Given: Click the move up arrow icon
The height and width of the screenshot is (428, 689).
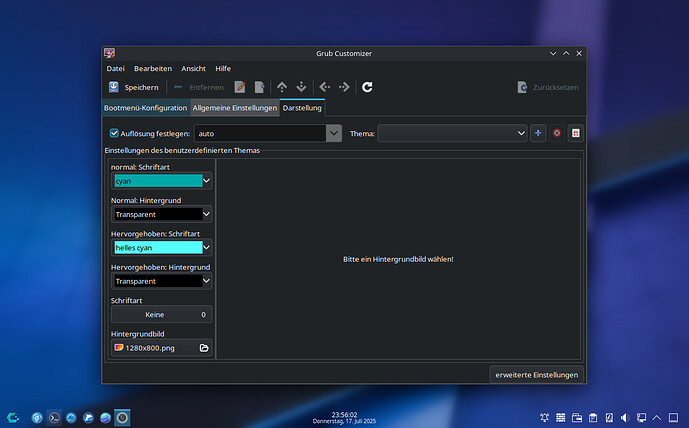Looking at the screenshot, I should click(x=282, y=87).
